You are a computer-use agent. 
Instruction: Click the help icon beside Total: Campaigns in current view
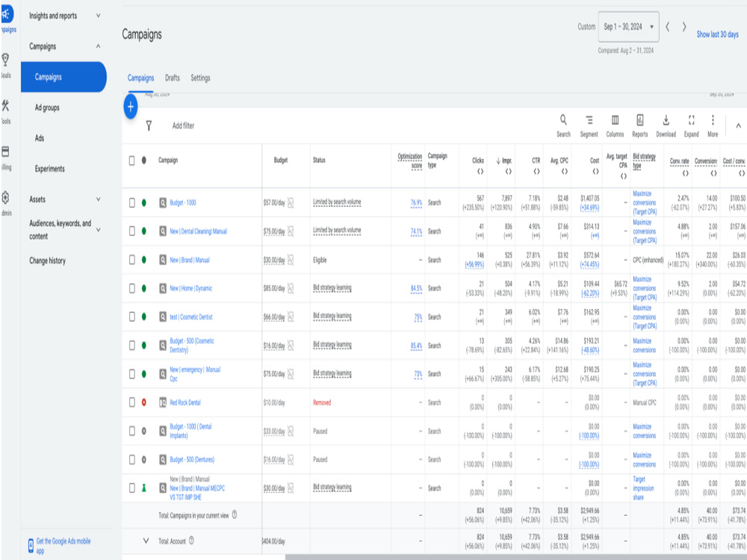point(235,514)
